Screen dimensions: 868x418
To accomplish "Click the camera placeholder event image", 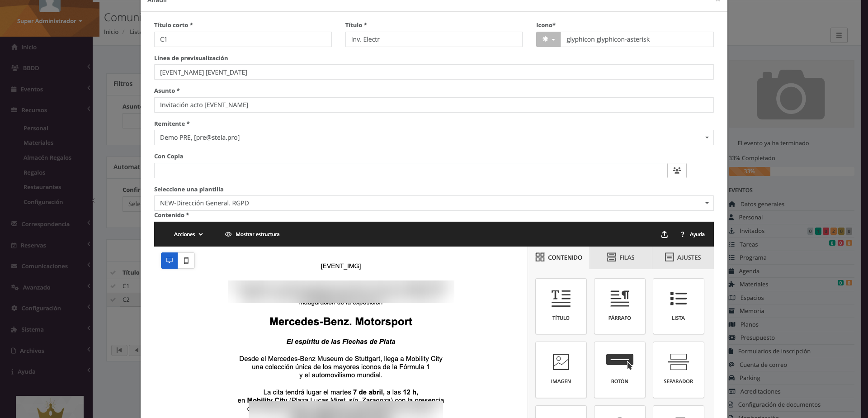I will click(791, 94).
